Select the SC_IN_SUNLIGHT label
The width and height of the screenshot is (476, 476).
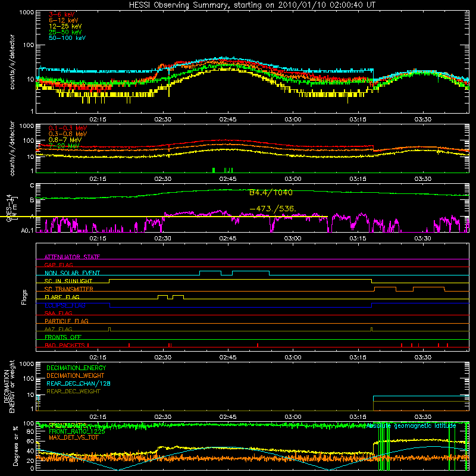(x=68, y=281)
